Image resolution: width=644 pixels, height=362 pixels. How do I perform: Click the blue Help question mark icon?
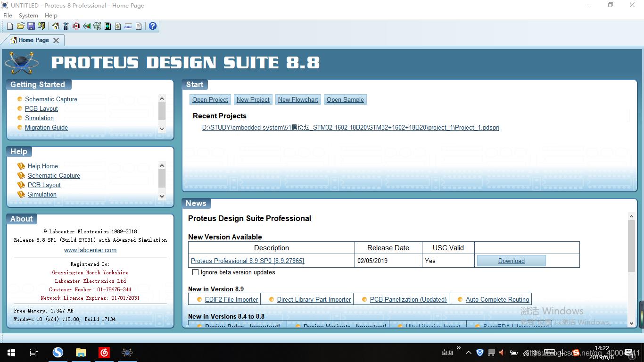153,26
